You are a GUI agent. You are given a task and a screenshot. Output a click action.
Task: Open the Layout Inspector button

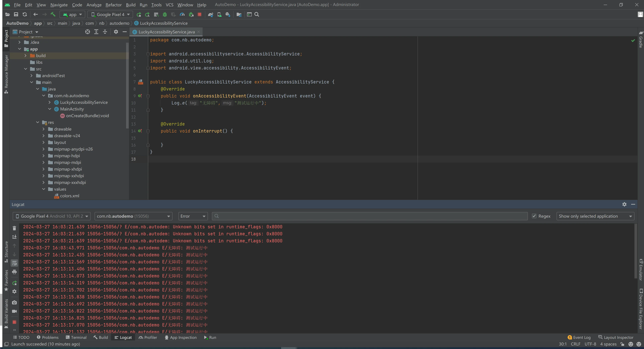[616, 337]
